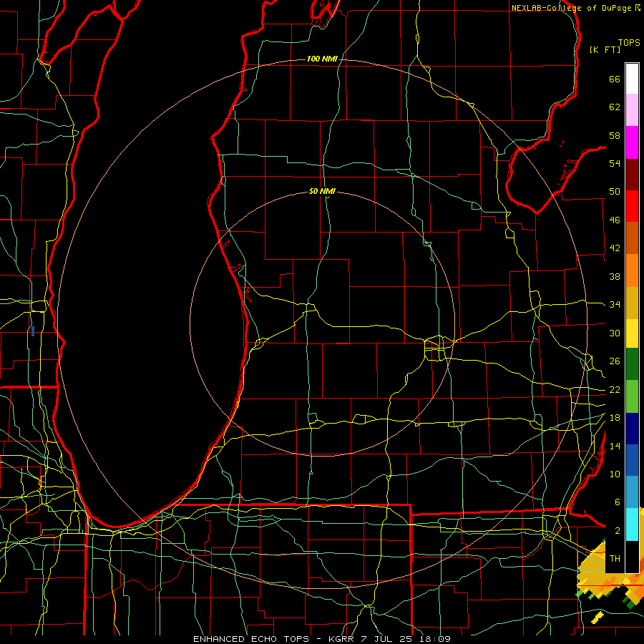Click the legend value "38"

(x=615, y=277)
